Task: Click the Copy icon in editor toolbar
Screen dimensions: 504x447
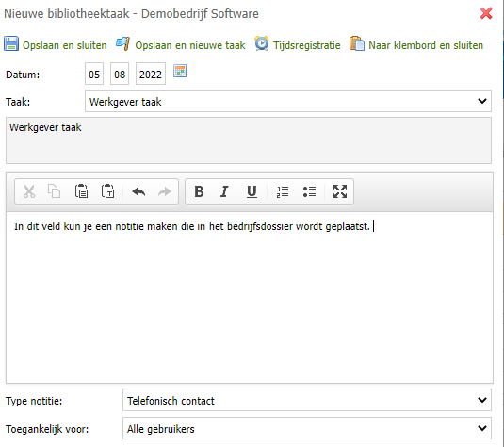Action: click(55, 191)
